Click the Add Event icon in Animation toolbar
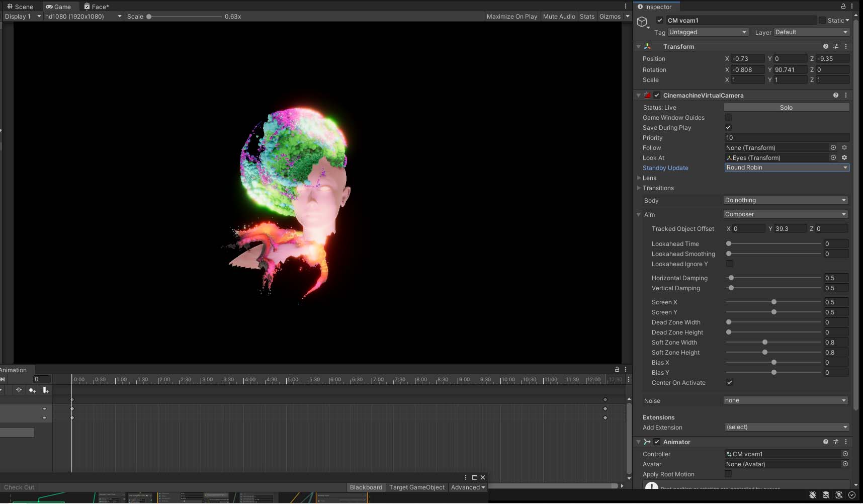The height and width of the screenshot is (504, 863). click(x=45, y=390)
